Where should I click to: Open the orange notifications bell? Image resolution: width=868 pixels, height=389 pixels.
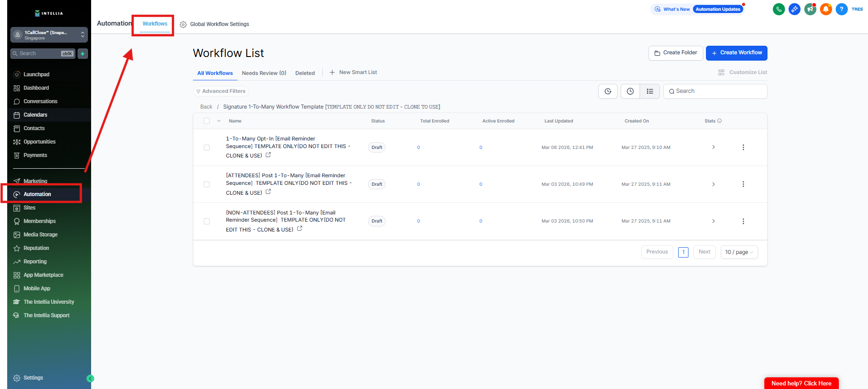pos(826,9)
